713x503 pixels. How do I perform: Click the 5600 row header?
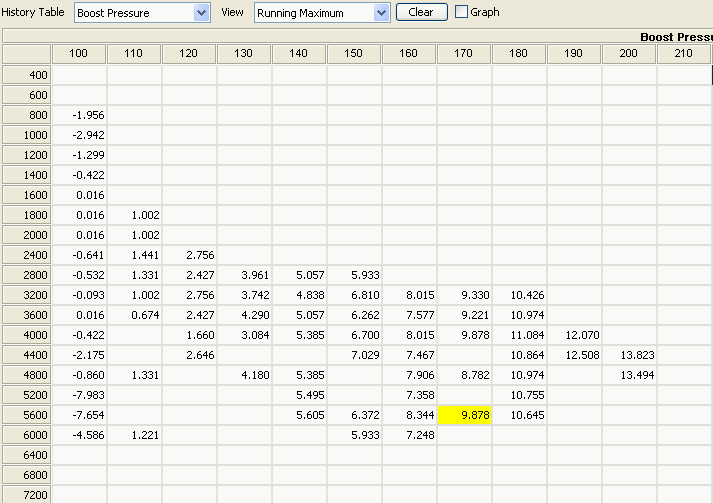click(x=27, y=415)
